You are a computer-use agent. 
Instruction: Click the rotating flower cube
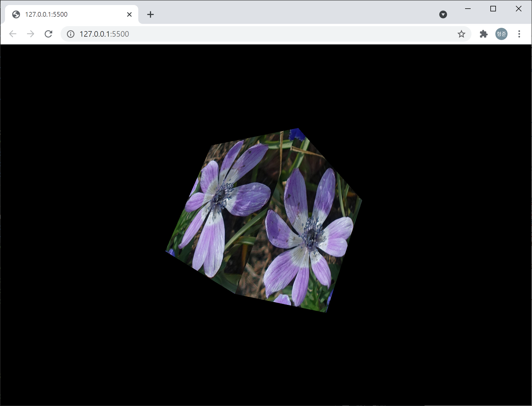264,220
